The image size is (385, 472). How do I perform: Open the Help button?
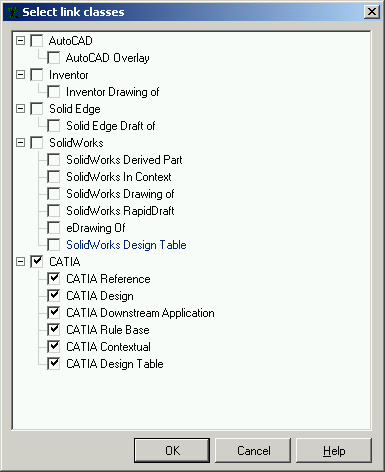tap(334, 451)
